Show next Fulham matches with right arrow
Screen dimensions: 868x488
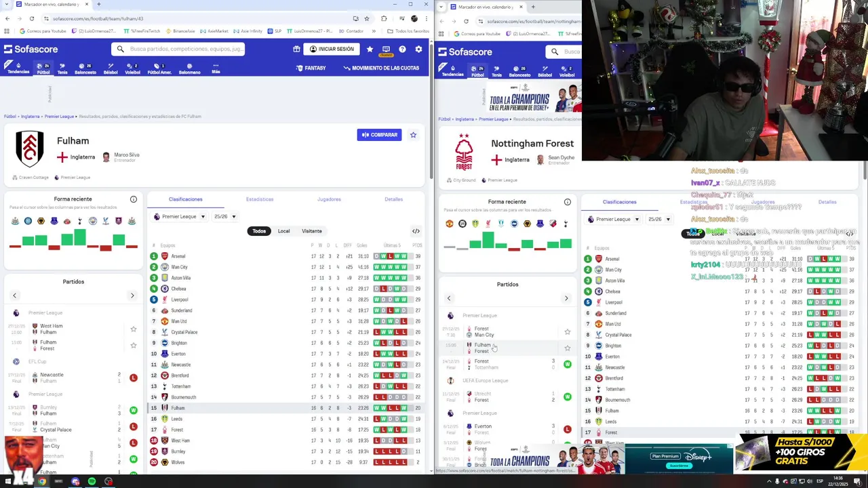tap(132, 296)
